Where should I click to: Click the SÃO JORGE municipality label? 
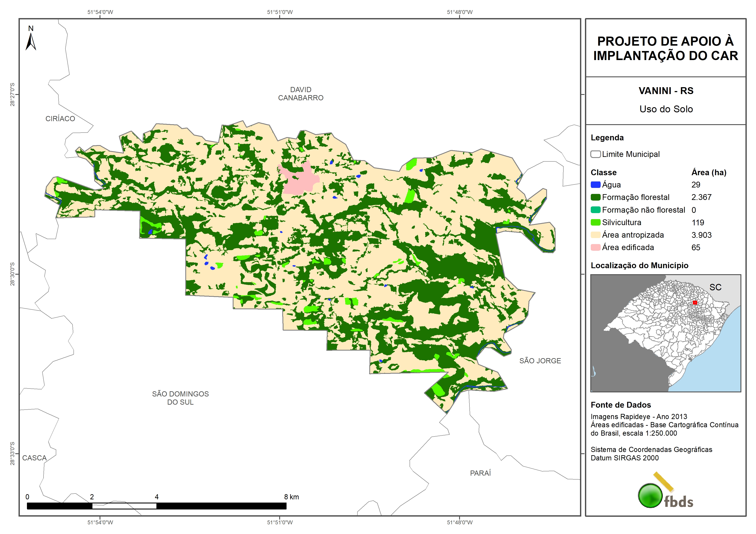coord(540,361)
